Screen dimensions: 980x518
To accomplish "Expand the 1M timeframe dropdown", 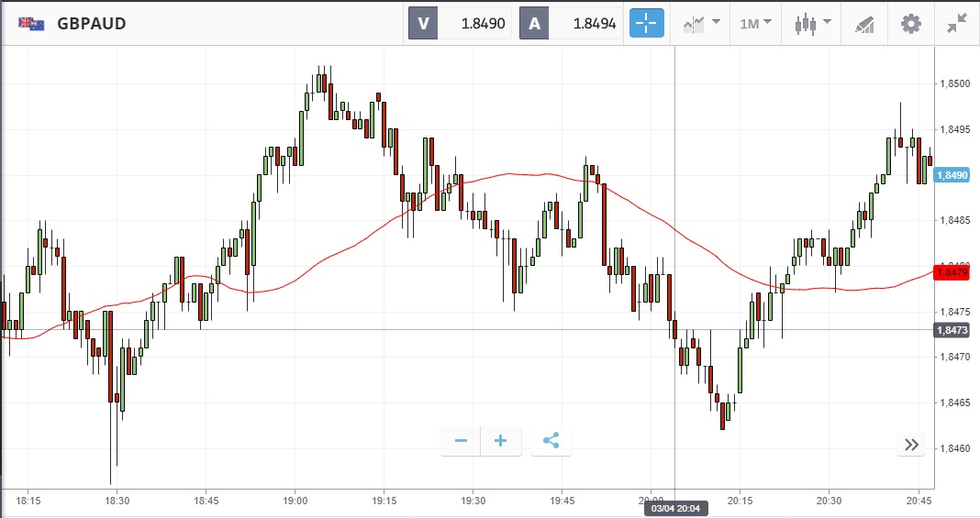I will point(755,24).
